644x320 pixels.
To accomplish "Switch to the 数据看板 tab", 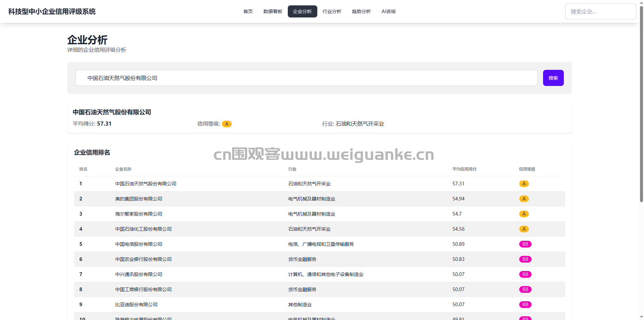I will click(x=273, y=11).
